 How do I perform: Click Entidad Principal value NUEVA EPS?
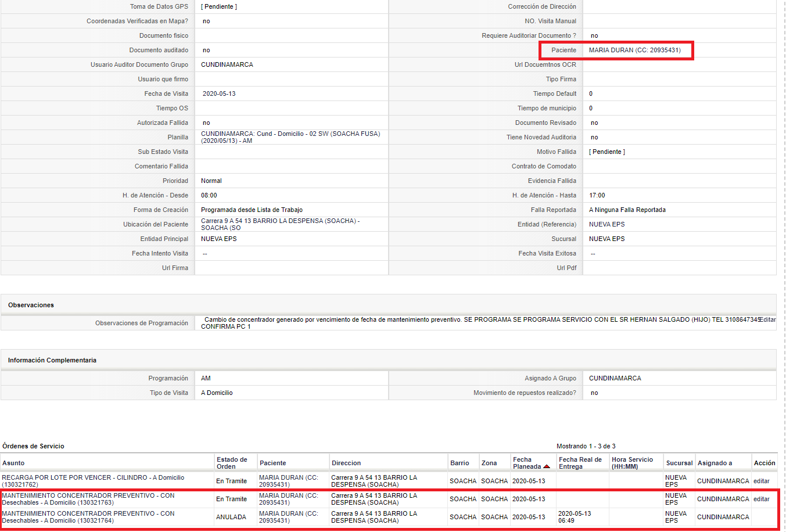tap(219, 239)
